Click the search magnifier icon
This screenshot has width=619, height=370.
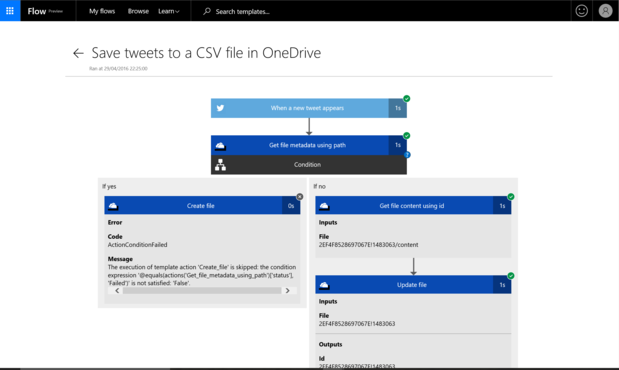tap(206, 11)
